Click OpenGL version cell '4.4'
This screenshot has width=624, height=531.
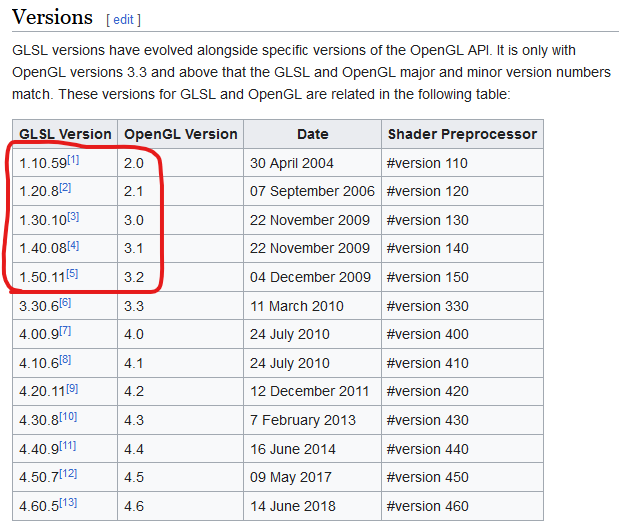[181, 449]
